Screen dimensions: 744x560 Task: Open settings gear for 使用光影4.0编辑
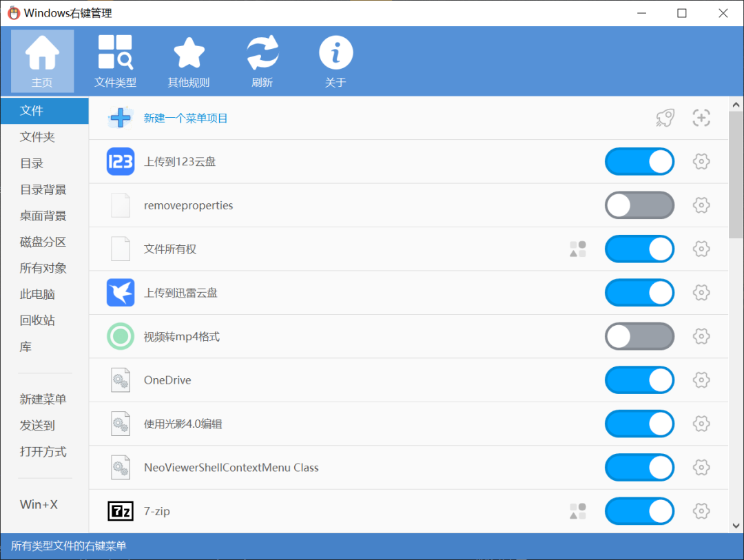701,424
